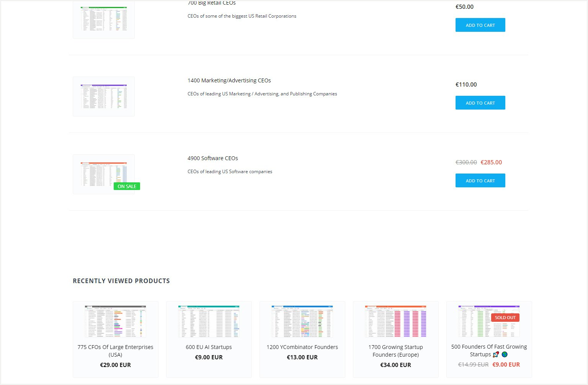Open the 1700 Growing Startup Founders (Europe) listing

pos(395,351)
